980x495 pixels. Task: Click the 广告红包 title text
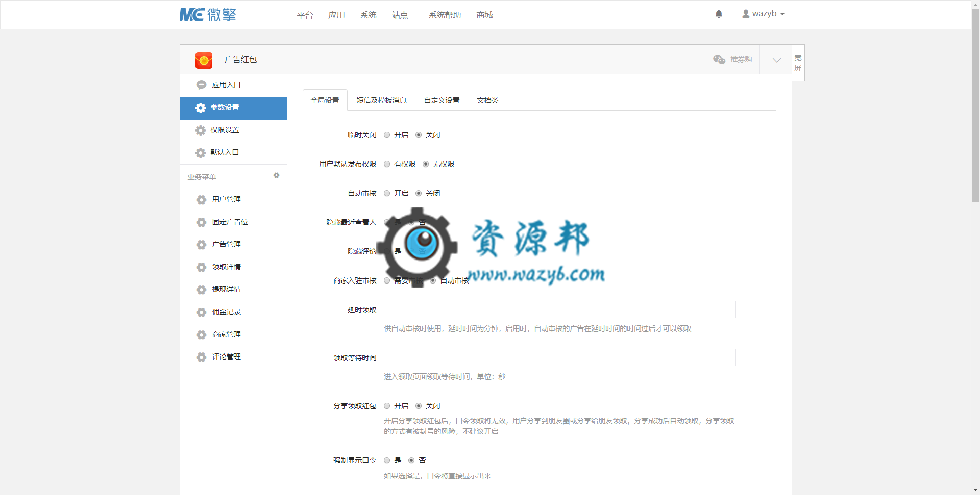coord(241,60)
